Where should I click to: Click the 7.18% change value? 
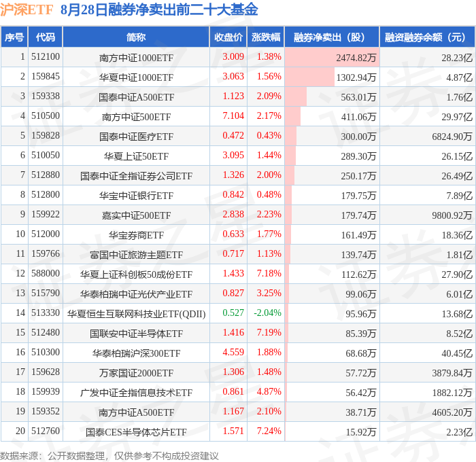pyautogui.click(x=269, y=274)
